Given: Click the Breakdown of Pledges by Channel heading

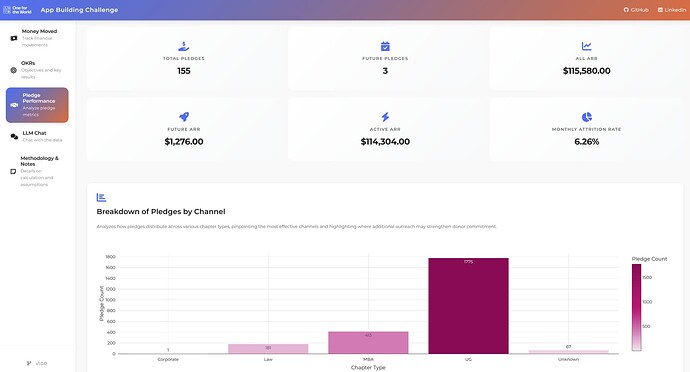Looking at the screenshot, I should click(161, 212).
